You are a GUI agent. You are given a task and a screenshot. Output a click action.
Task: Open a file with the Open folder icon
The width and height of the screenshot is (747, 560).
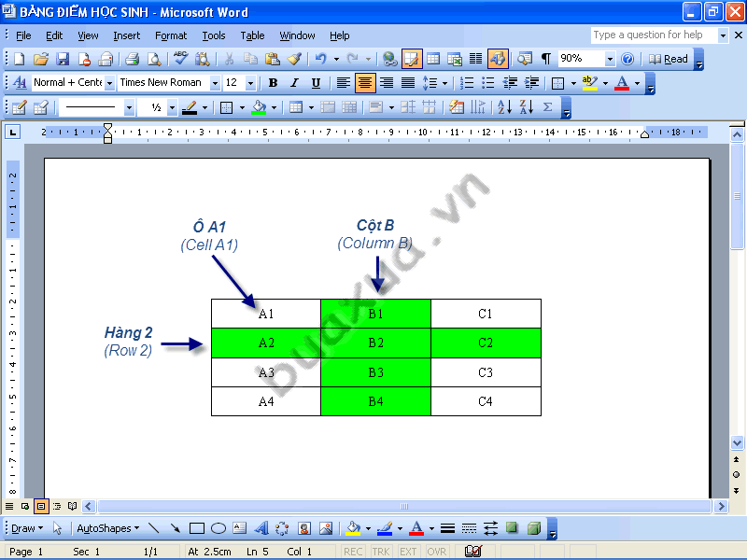(x=41, y=59)
